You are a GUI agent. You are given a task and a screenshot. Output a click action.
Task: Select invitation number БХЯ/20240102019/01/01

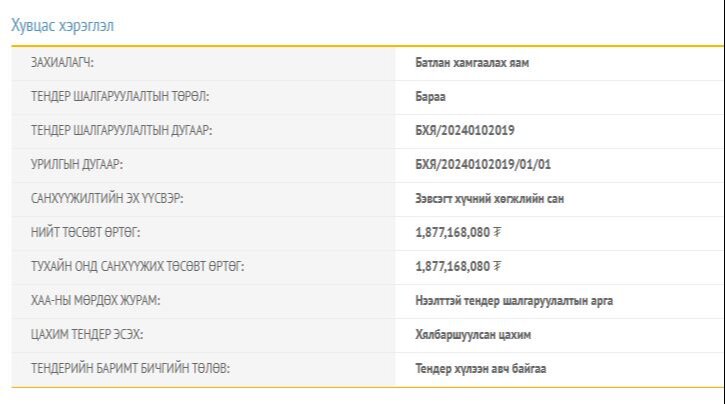coord(483,165)
